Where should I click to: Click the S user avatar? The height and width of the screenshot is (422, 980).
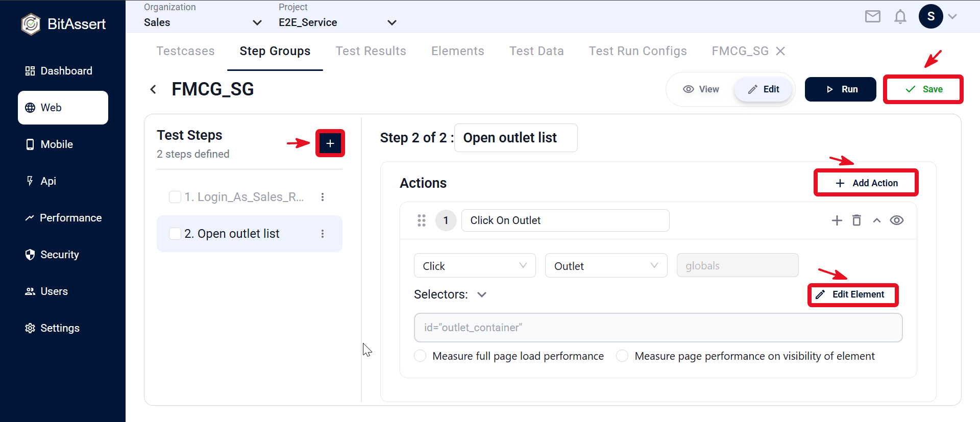click(x=930, y=16)
